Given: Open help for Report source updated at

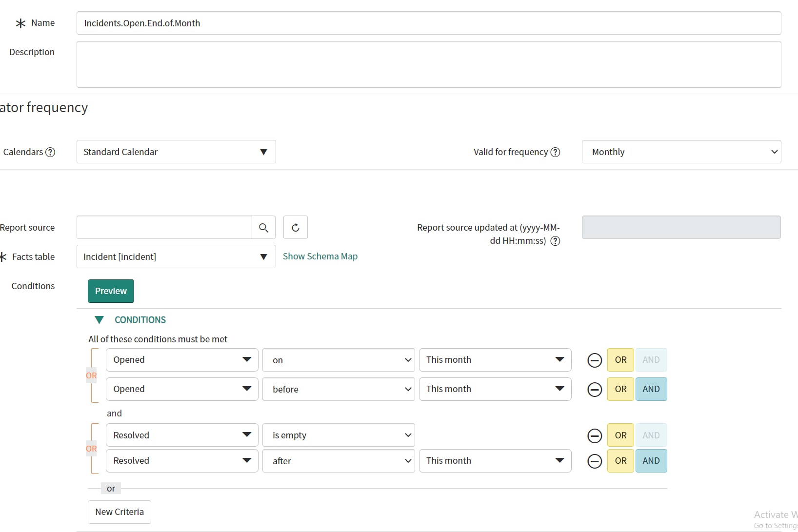Looking at the screenshot, I should coord(555,240).
